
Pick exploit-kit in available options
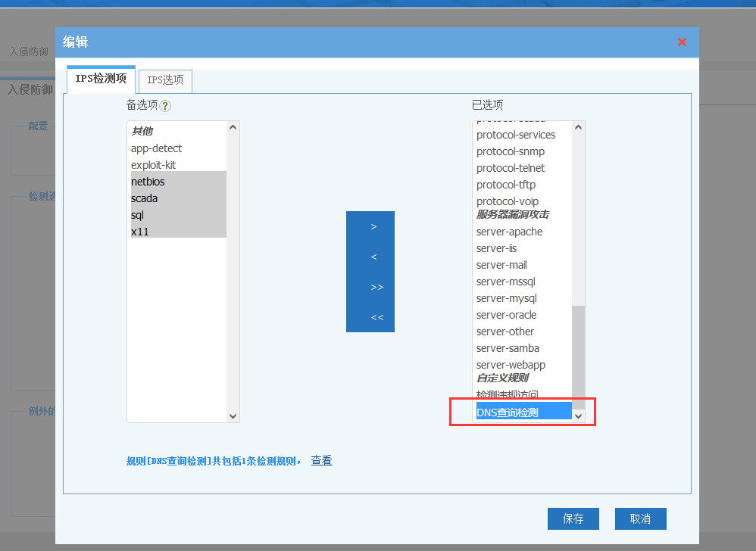[x=153, y=165]
